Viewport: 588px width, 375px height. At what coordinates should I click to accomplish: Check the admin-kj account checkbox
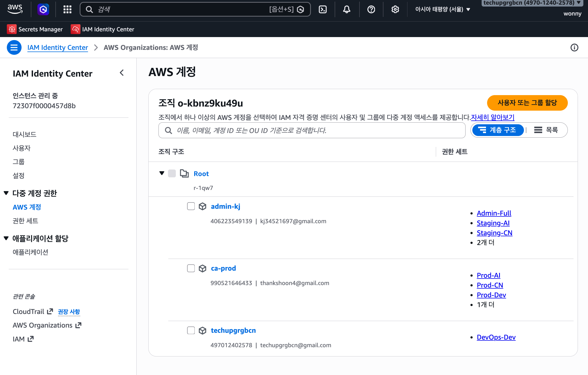click(x=191, y=206)
